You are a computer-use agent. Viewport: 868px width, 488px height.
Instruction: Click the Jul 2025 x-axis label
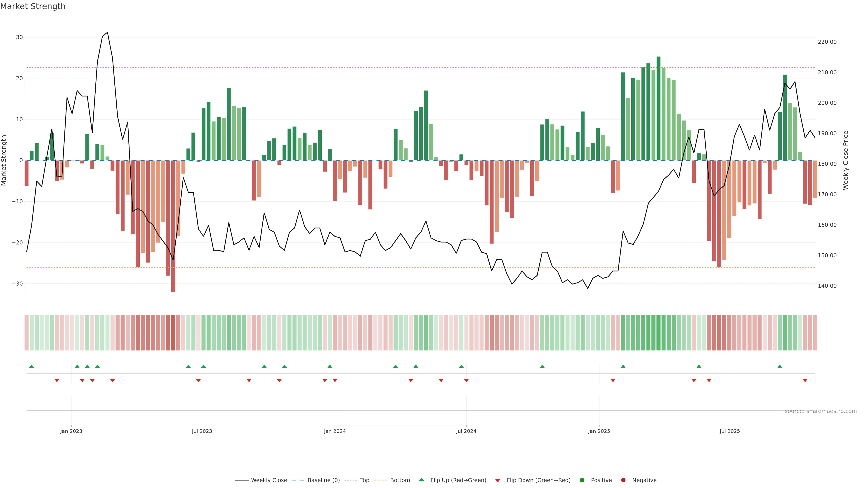(x=729, y=431)
